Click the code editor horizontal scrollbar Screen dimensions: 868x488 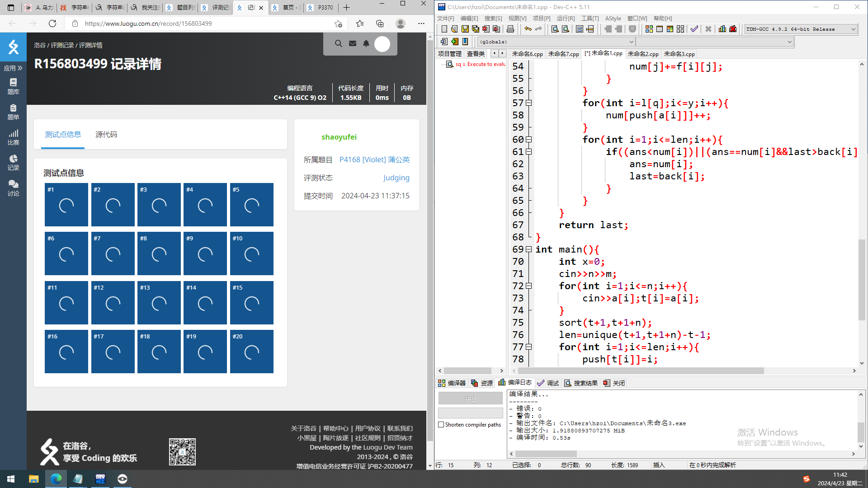tap(641, 371)
